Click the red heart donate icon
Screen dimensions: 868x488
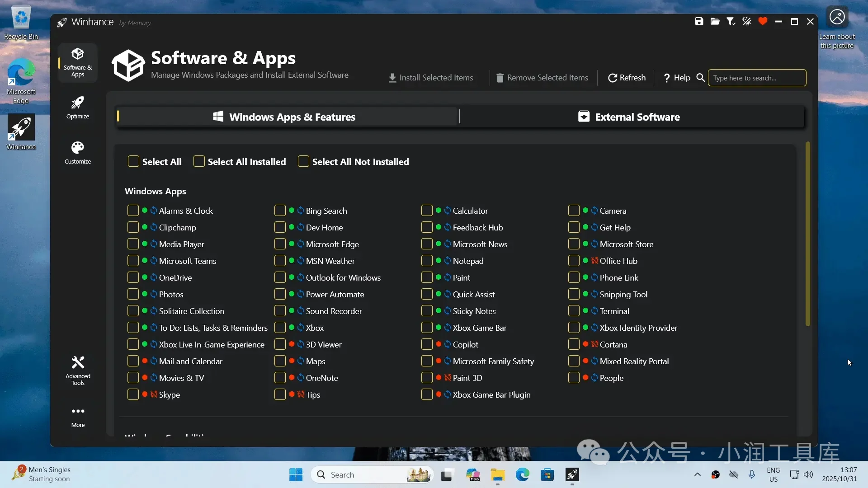tap(763, 21)
